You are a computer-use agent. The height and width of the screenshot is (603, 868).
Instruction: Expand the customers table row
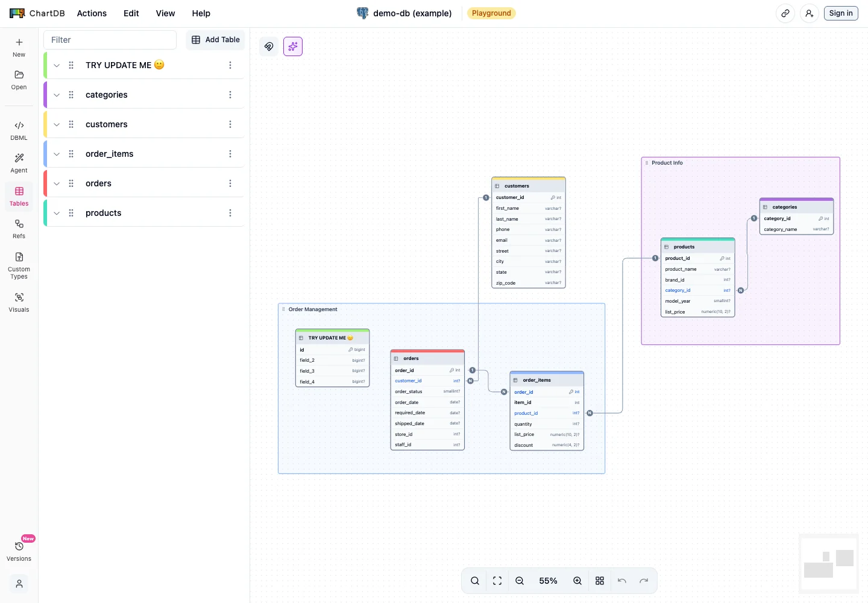pos(57,124)
